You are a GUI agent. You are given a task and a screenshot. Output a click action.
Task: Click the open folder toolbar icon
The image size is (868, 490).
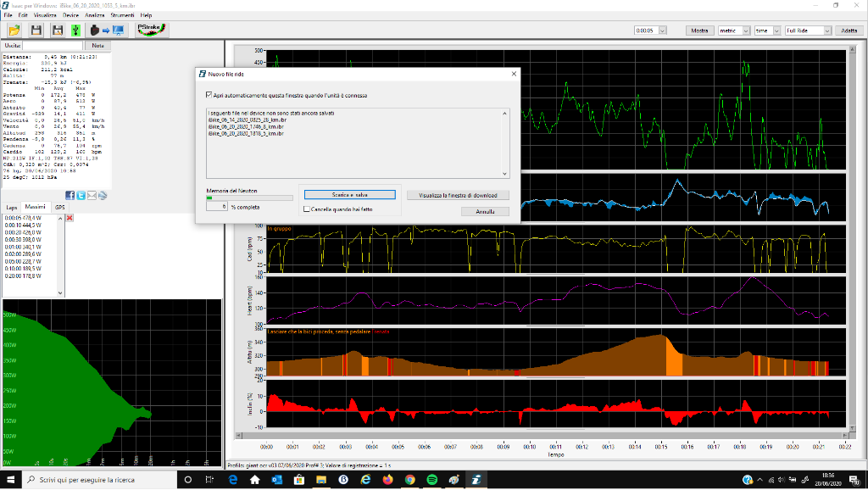(x=14, y=31)
